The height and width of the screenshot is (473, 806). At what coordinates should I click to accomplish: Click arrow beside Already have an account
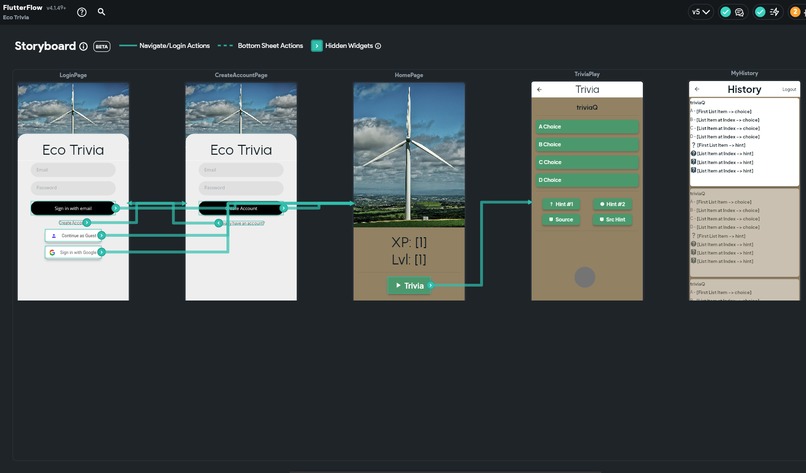coord(218,223)
